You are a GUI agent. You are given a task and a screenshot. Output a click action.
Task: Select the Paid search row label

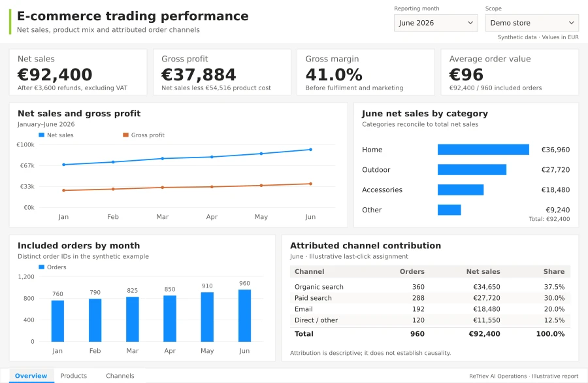(313, 298)
